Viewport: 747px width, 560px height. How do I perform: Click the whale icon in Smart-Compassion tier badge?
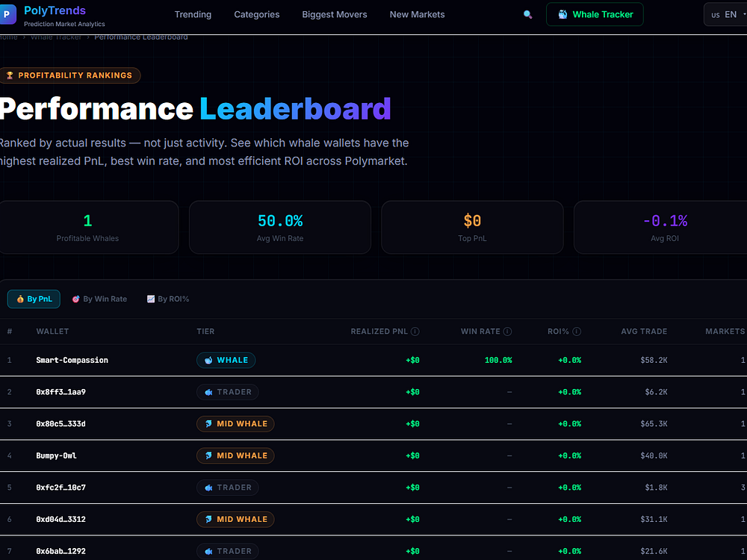tap(208, 361)
